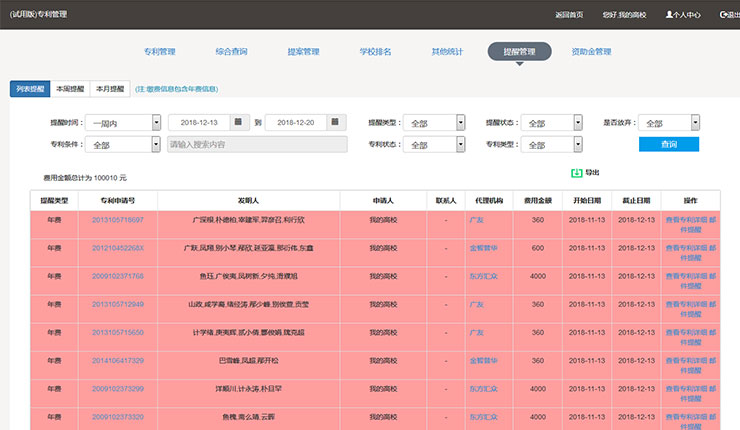
Task: Click the green 导出 export icon
Action: point(576,172)
